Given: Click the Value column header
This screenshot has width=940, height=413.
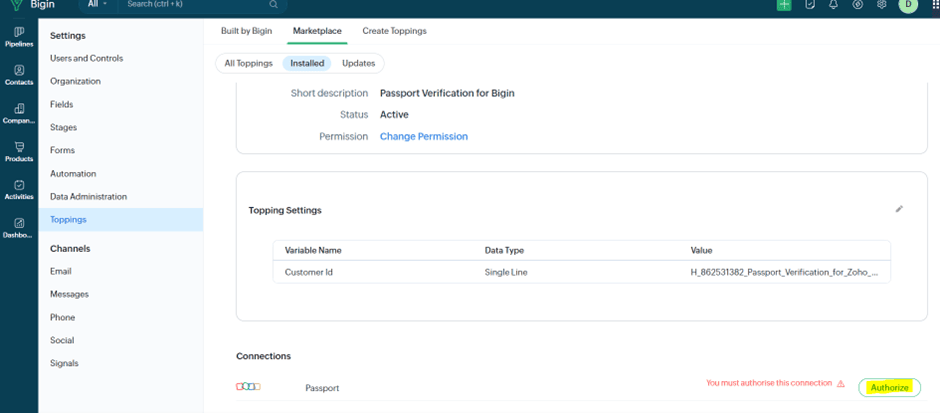Looking at the screenshot, I should (x=701, y=251).
